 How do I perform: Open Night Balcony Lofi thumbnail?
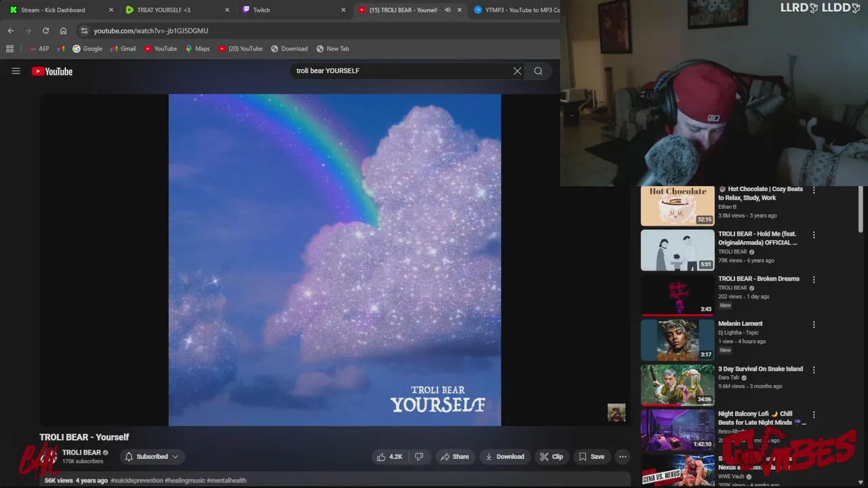[x=677, y=430]
